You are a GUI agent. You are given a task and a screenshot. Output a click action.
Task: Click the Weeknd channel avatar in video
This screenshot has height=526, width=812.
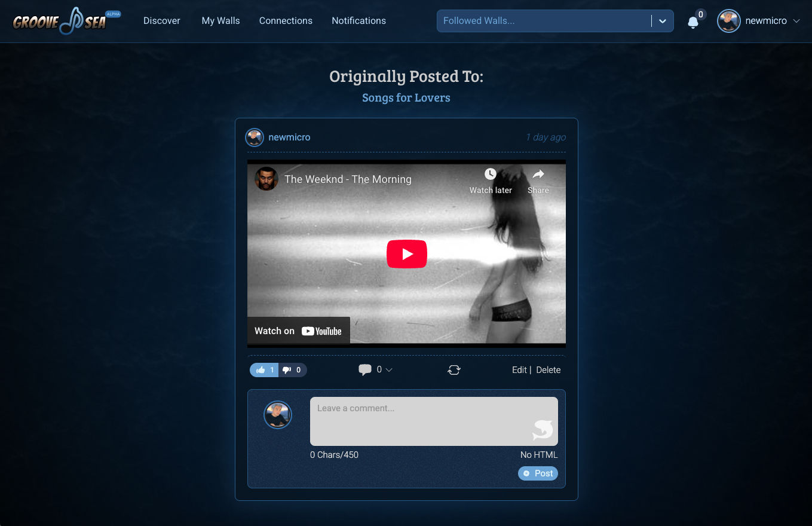tap(266, 179)
